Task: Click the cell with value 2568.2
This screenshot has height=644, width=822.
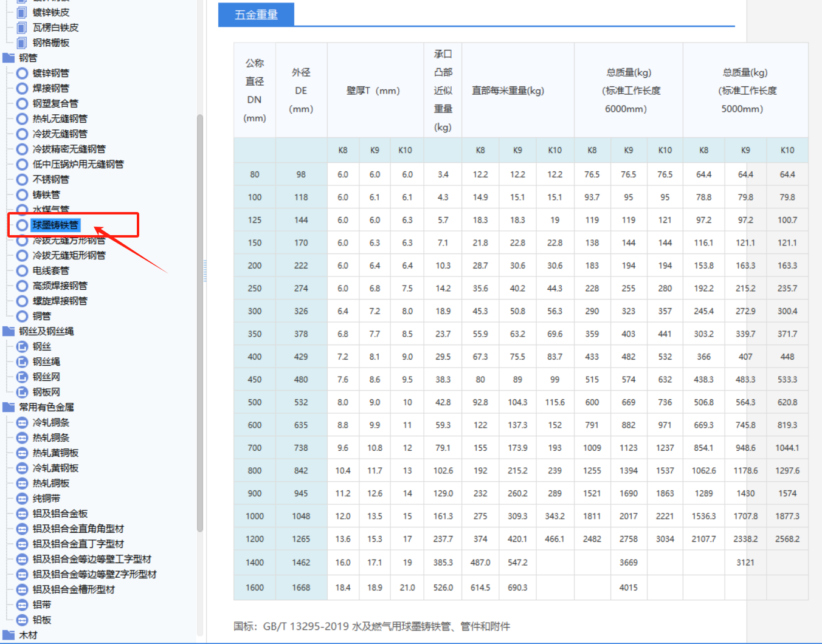Action: [x=787, y=539]
